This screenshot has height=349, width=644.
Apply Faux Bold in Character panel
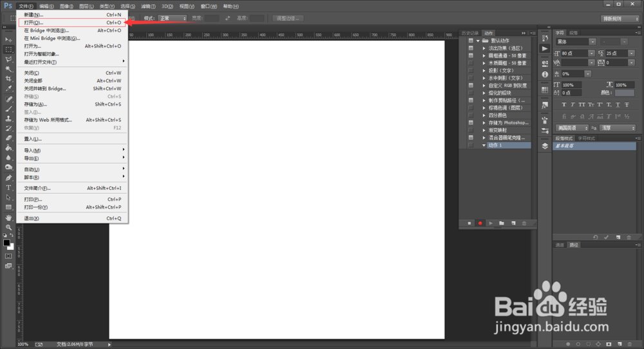[564, 105]
